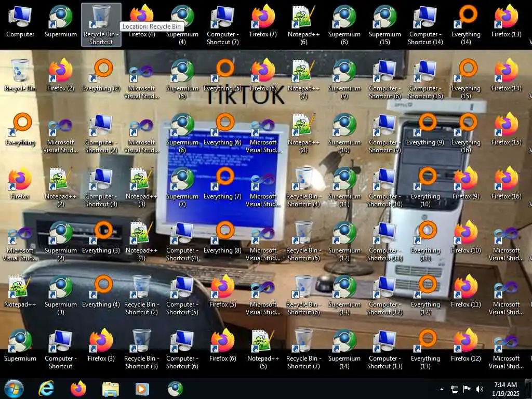Select Notepad++ (8) shortcut
This screenshot has height=399, width=532.
pyautogui.click(x=303, y=132)
